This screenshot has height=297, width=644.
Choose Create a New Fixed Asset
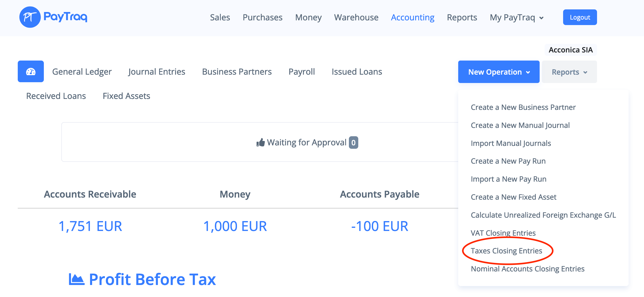(x=514, y=197)
